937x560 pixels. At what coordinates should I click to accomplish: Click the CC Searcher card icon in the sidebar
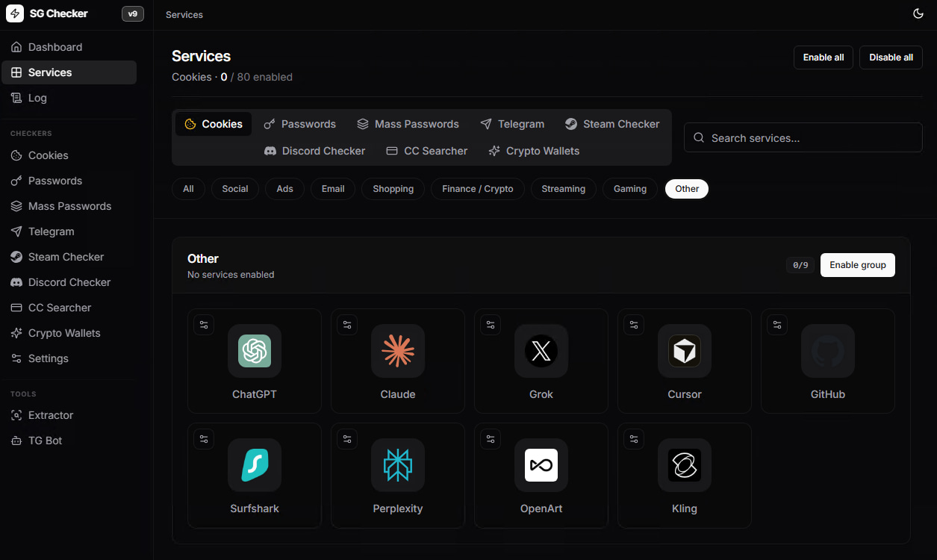tap(16, 308)
